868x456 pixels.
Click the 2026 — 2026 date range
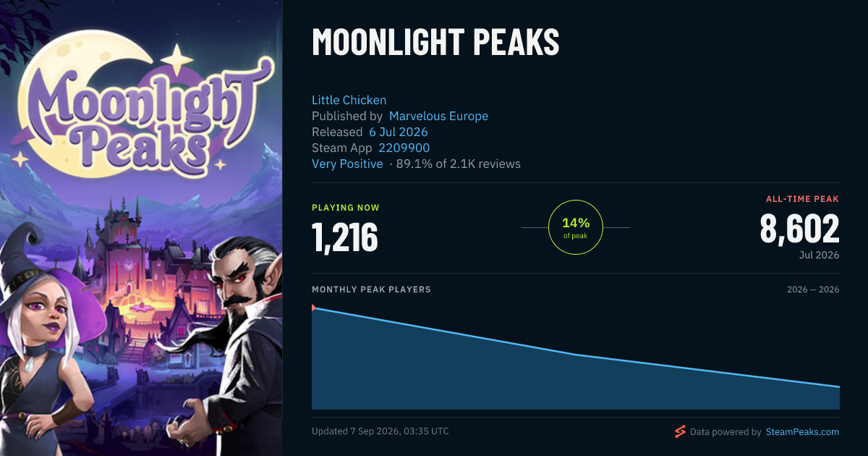tap(813, 290)
